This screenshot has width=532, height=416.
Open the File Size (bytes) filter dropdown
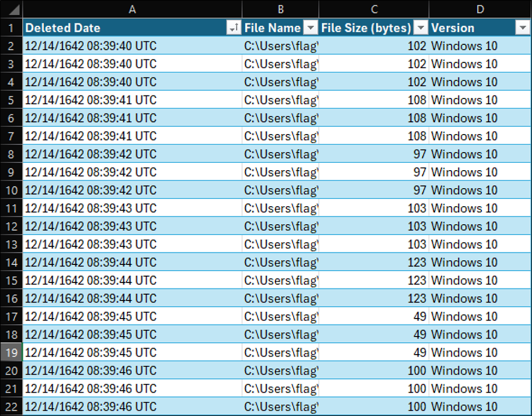click(421, 28)
